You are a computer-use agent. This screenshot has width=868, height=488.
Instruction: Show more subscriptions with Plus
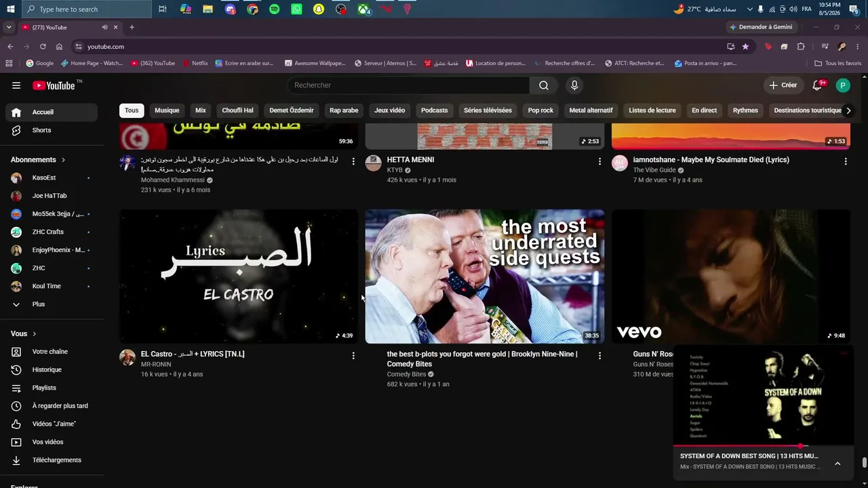52,304
